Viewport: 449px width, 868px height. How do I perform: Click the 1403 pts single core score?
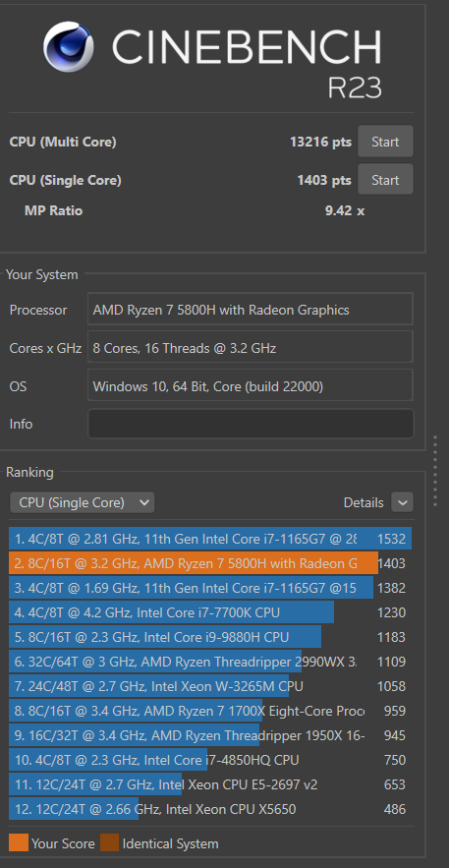[x=324, y=180]
